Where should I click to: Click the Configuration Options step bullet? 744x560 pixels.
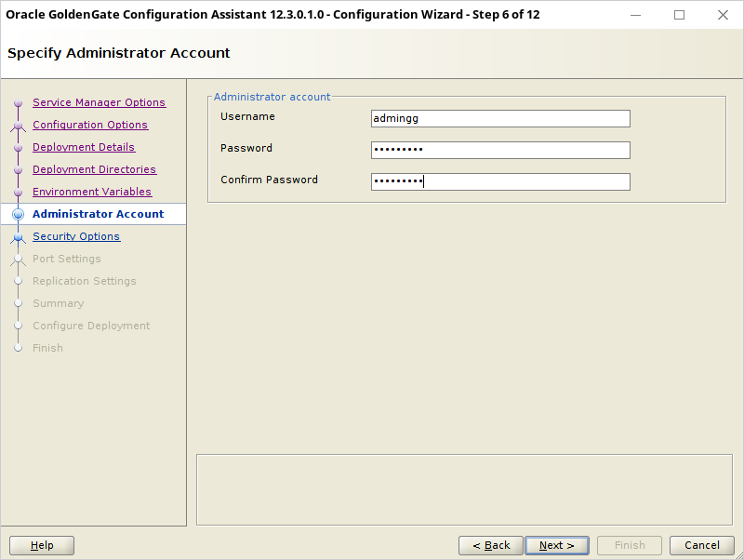pos(18,126)
